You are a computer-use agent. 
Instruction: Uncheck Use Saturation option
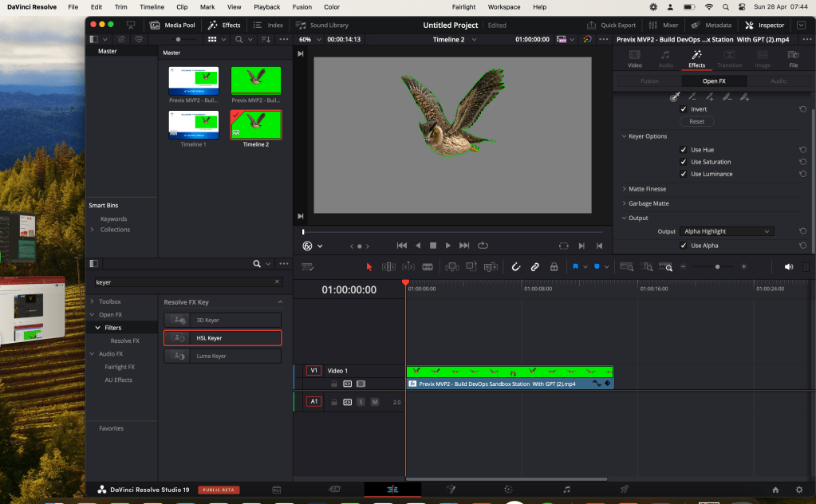(684, 162)
